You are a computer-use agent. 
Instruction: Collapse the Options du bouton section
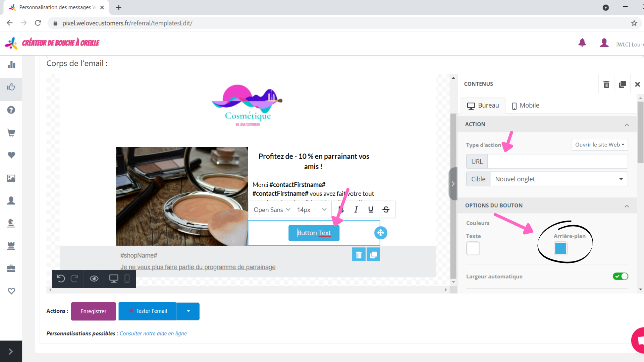coord(627,206)
